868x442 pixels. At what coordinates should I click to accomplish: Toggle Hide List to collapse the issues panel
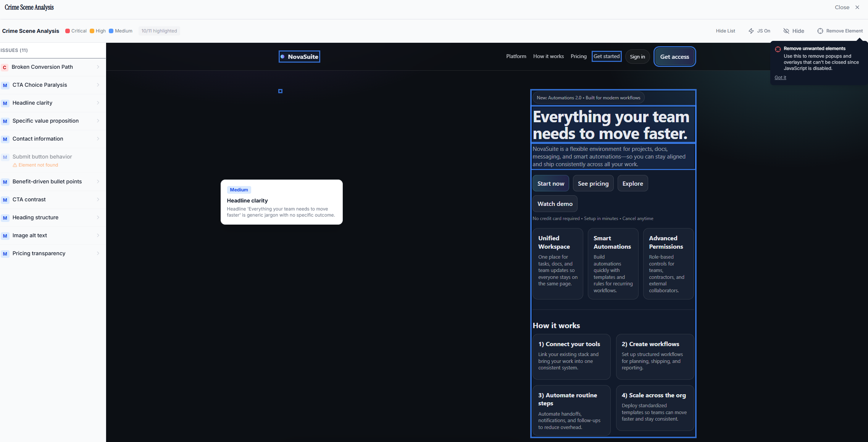click(x=725, y=31)
